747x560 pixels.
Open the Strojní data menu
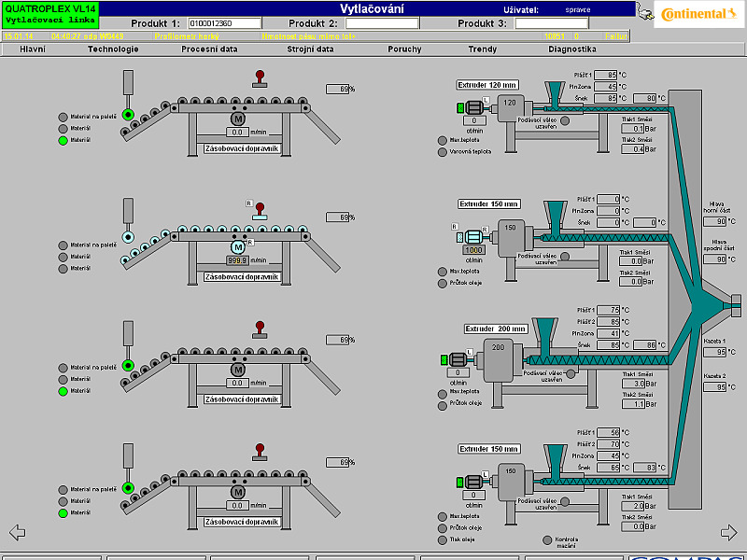(310, 49)
